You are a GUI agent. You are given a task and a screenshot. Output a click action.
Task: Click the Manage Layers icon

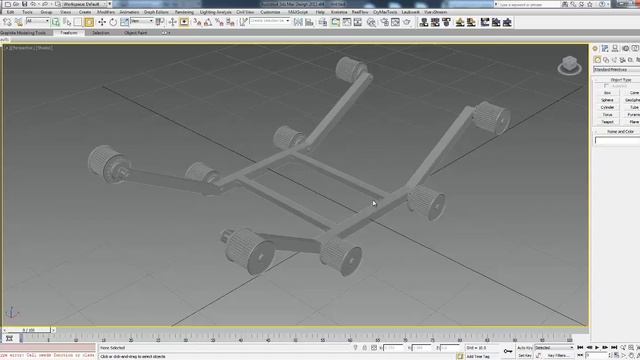[323, 22]
